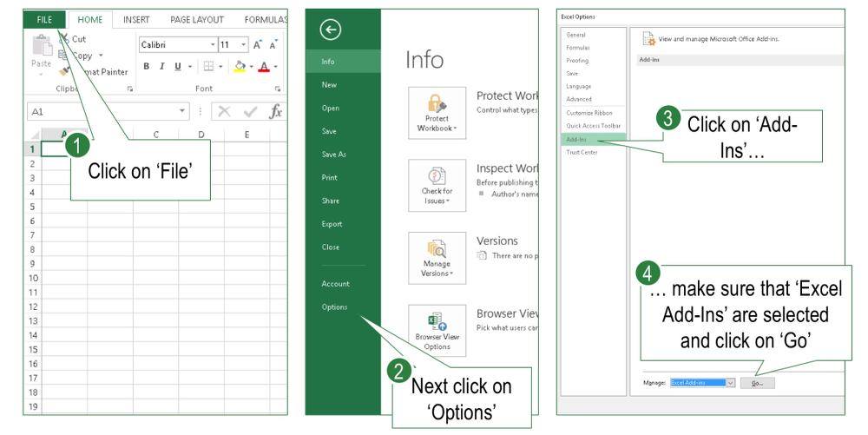Click the Borders icon
The height and width of the screenshot is (435, 868).
point(208,66)
